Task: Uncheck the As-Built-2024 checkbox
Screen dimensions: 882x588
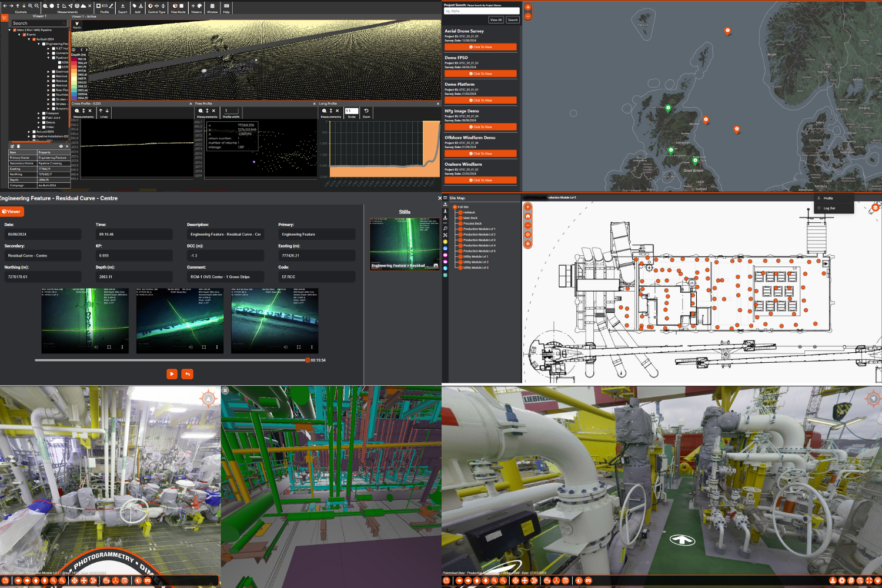Action: point(34,39)
